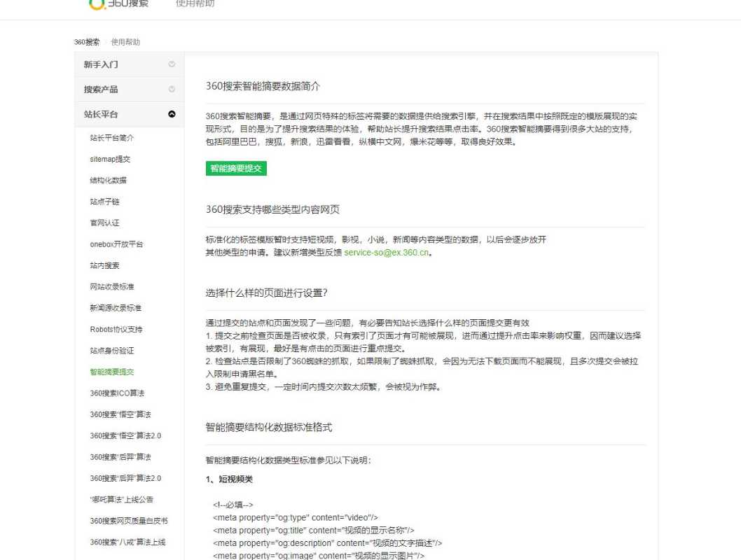Go to 网站收录标准 in sidebar
741x560 pixels.
click(x=112, y=286)
